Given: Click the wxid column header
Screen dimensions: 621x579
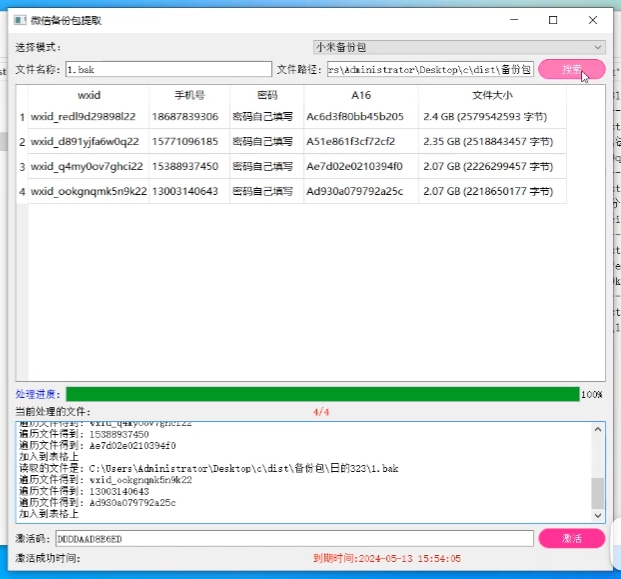Looking at the screenshot, I should pyautogui.click(x=89, y=95).
